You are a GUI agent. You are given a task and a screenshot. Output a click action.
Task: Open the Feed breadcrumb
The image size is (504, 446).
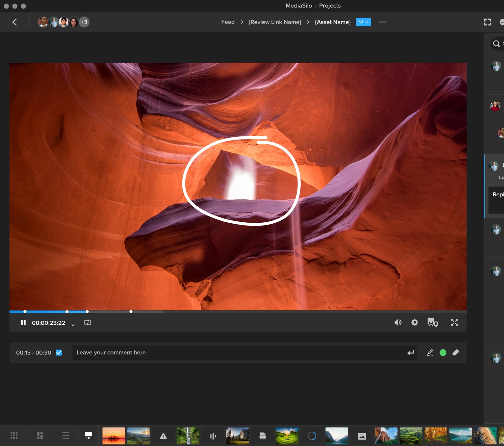(228, 22)
